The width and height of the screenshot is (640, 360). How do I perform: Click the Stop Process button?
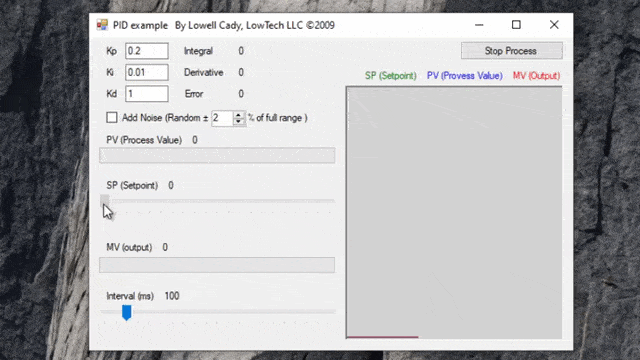(x=512, y=51)
